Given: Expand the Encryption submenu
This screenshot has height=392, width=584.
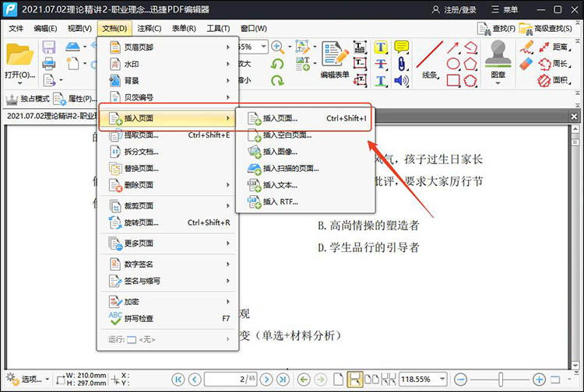Looking at the screenshot, I should pos(167,302).
